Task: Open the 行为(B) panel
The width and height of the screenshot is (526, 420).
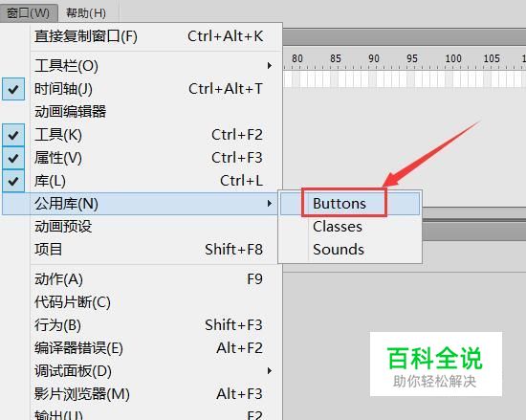Action: 142,325
